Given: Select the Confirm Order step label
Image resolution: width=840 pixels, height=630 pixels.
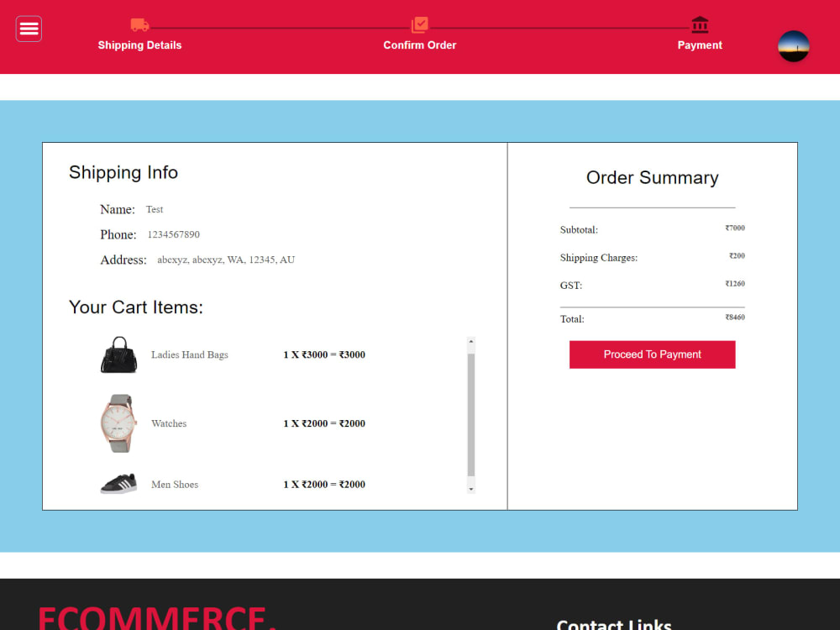Looking at the screenshot, I should [x=419, y=45].
